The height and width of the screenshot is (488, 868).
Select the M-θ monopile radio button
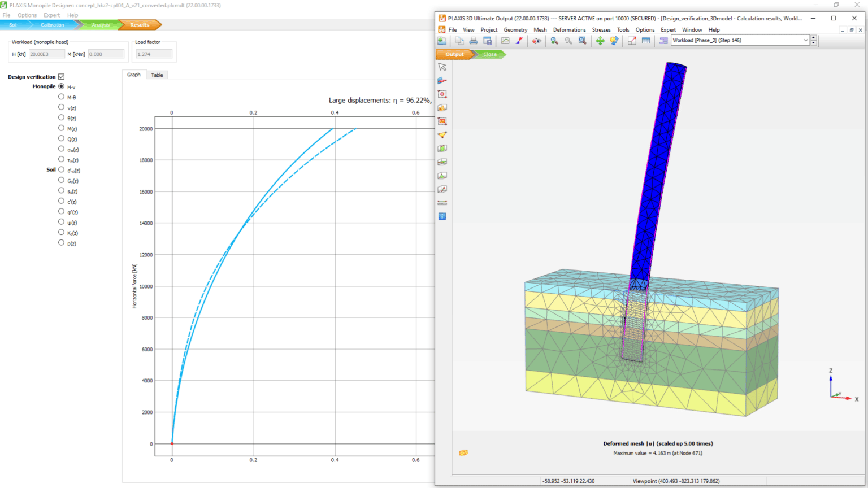click(61, 97)
